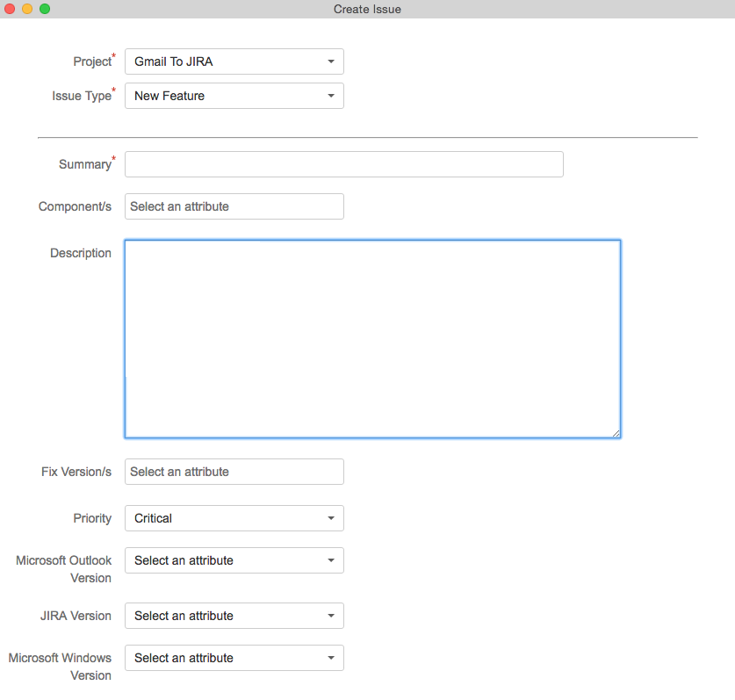
Task: Click inside the Description text area
Action: pyautogui.click(x=372, y=338)
